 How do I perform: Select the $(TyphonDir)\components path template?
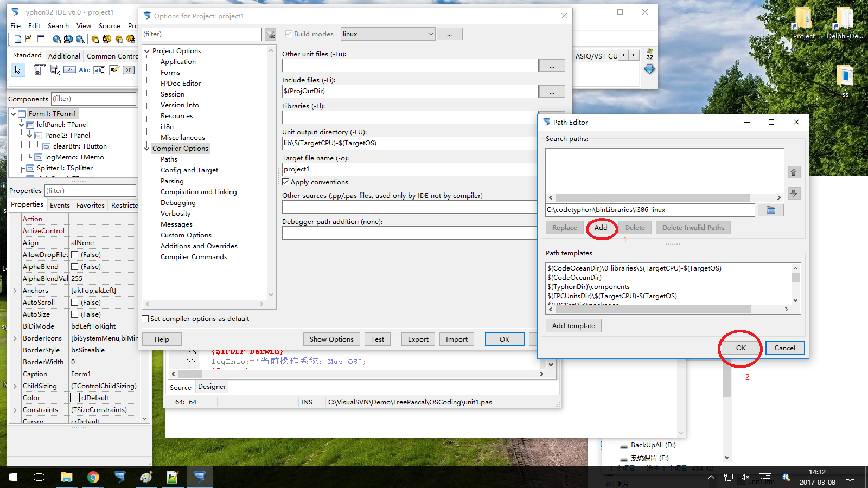pos(589,287)
